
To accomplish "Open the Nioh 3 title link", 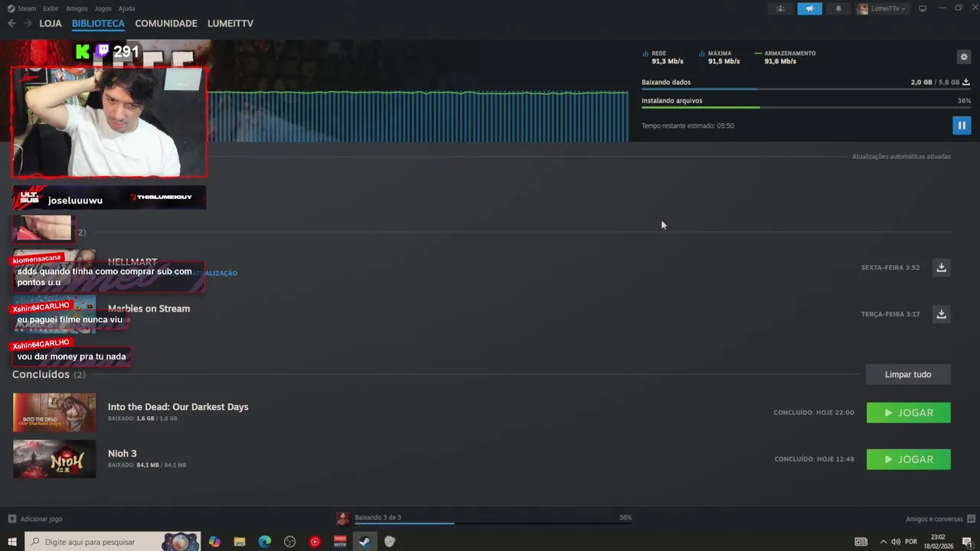I will tap(122, 454).
